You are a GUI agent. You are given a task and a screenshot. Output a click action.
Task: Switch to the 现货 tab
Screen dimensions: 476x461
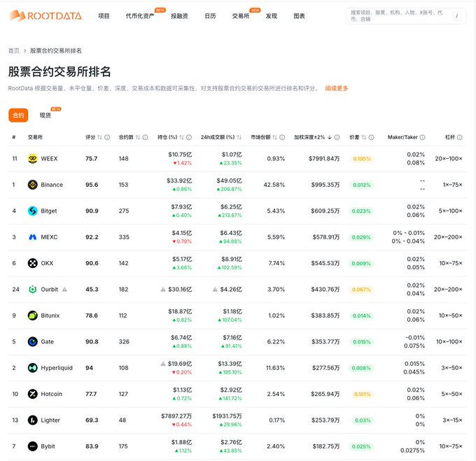45,115
